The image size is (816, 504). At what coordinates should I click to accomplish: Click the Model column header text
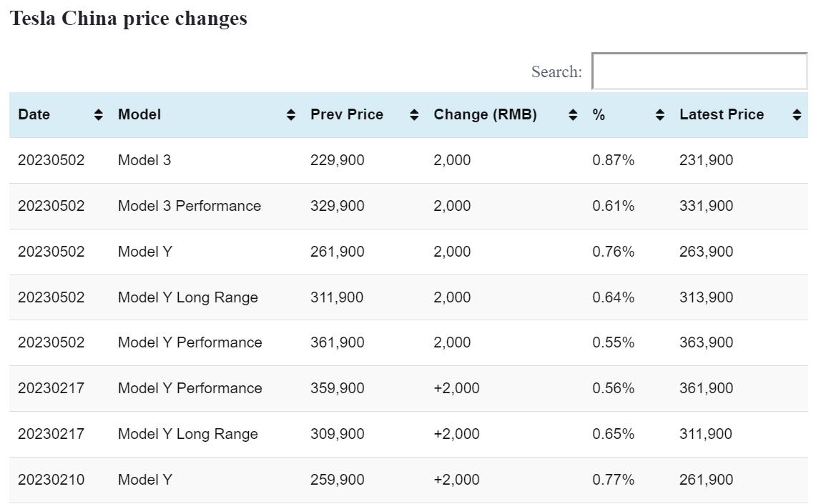pyautogui.click(x=139, y=114)
